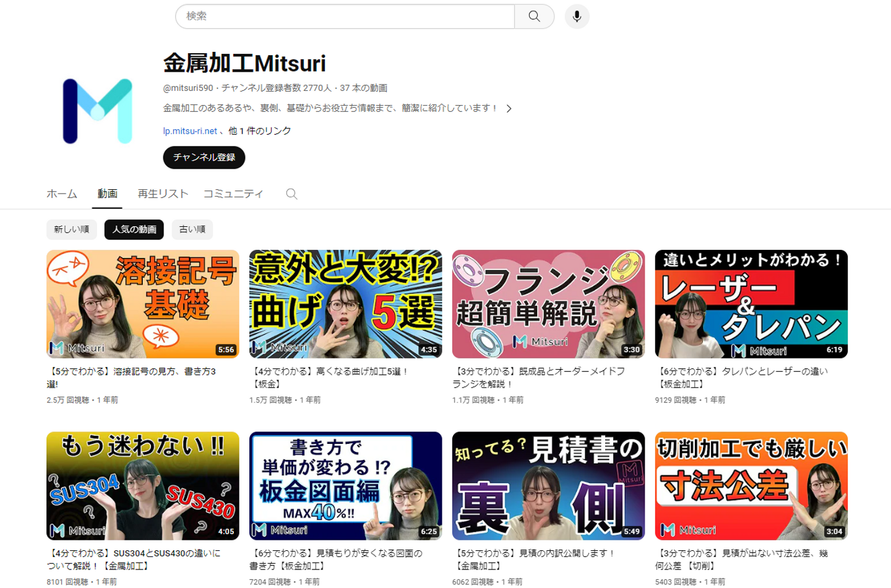Open title 【5分でわかる】溶接記号の見方、書き方3選!

point(131,378)
